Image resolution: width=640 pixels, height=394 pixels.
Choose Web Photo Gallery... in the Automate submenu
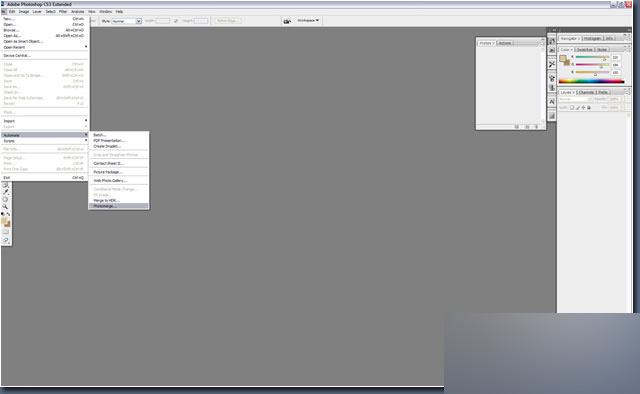click(x=119, y=180)
